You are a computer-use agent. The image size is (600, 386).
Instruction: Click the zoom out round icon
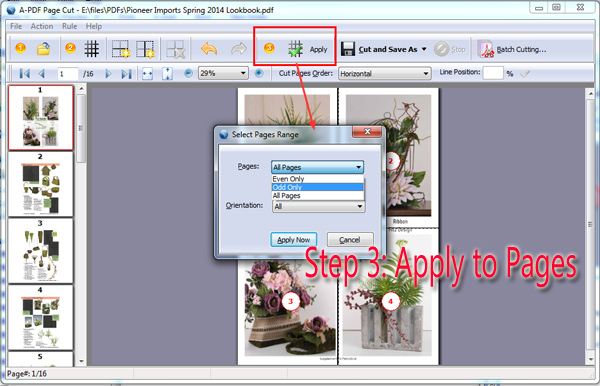[x=188, y=73]
